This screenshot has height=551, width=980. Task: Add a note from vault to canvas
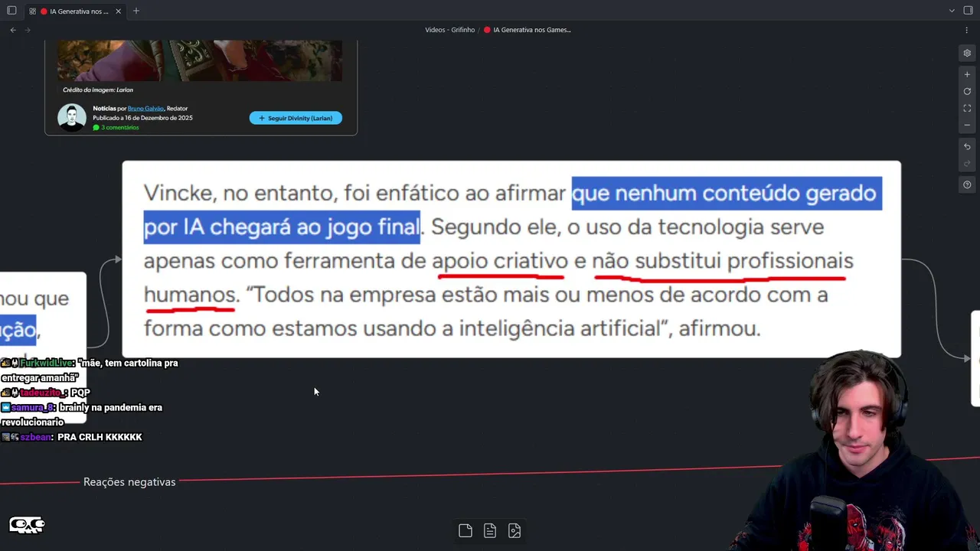490,530
